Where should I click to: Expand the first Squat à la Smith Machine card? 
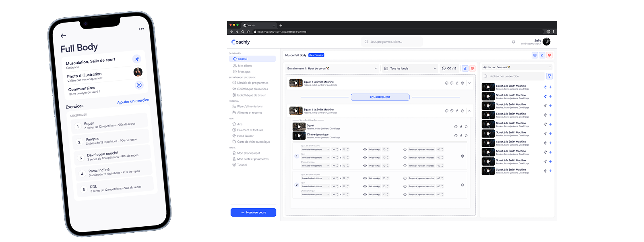click(469, 83)
